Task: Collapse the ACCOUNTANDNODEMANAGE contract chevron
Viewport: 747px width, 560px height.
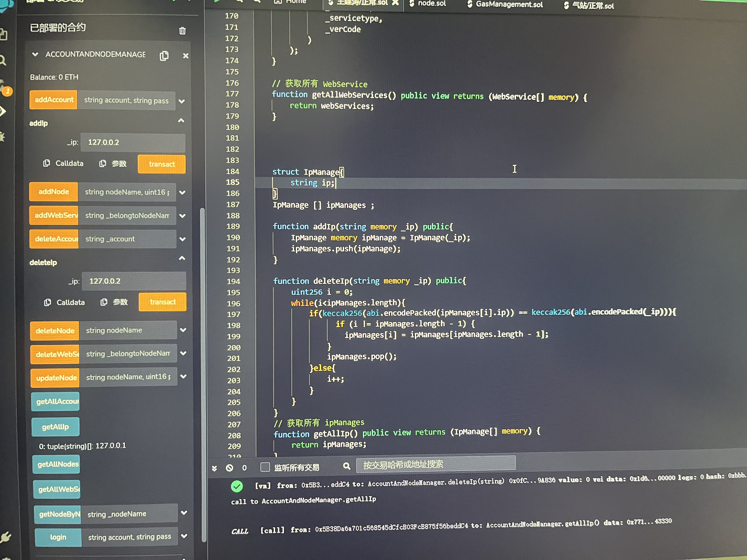Action: click(35, 54)
